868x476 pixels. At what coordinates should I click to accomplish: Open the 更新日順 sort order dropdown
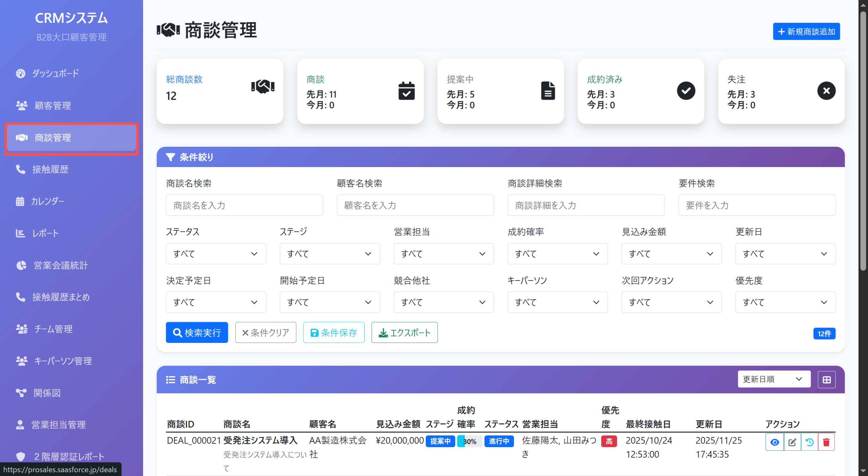[x=774, y=379]
